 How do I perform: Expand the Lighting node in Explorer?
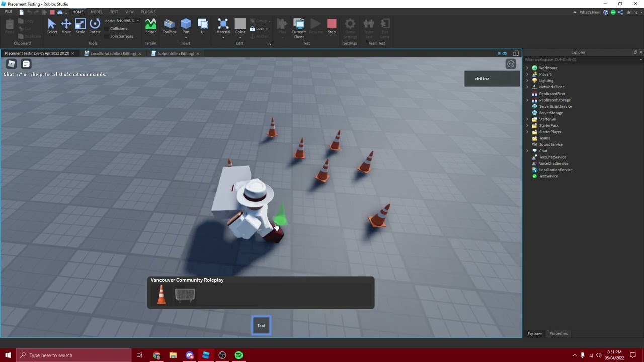click(x=527, y=81)
